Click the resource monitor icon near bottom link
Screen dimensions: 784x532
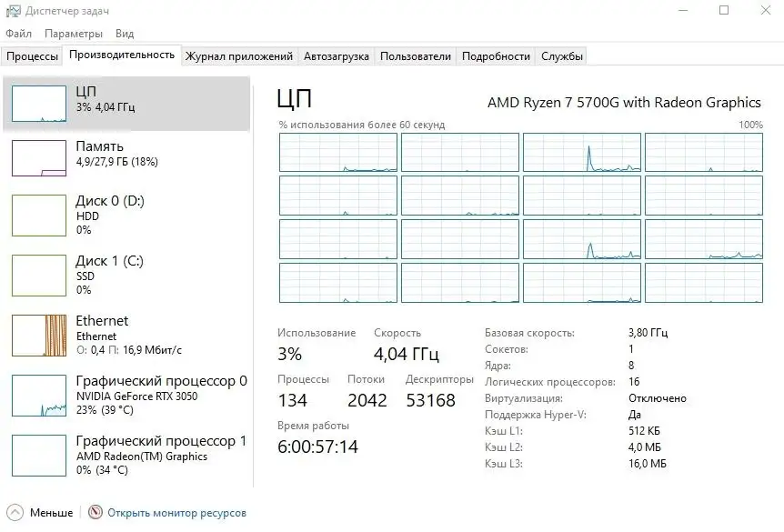93,512
